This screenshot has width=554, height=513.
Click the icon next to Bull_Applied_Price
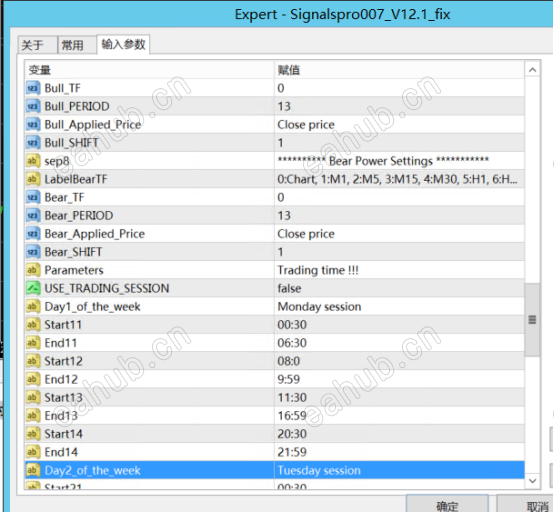click(x=33, y=124)
